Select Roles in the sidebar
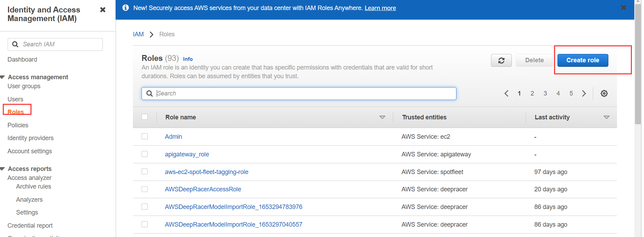The width and height of the screenshot is (644, 237). point(16,112)
